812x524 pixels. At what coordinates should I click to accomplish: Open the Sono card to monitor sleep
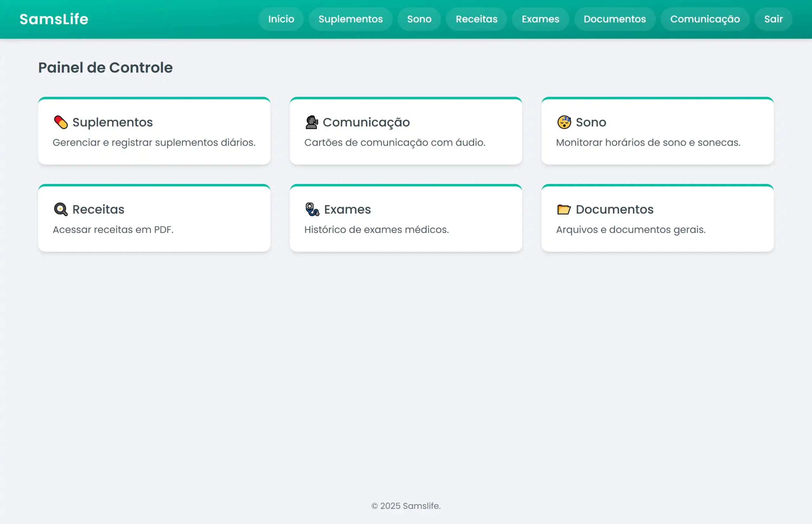point(657,131)
